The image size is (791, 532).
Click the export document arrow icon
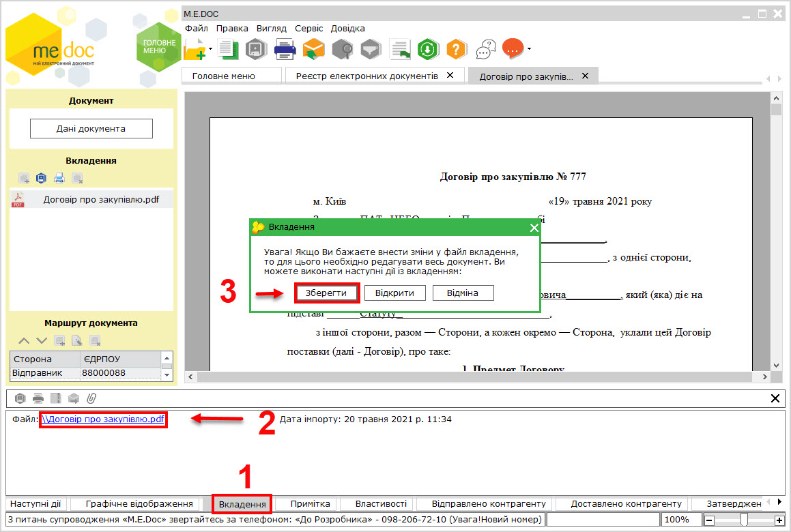(401, 49)
